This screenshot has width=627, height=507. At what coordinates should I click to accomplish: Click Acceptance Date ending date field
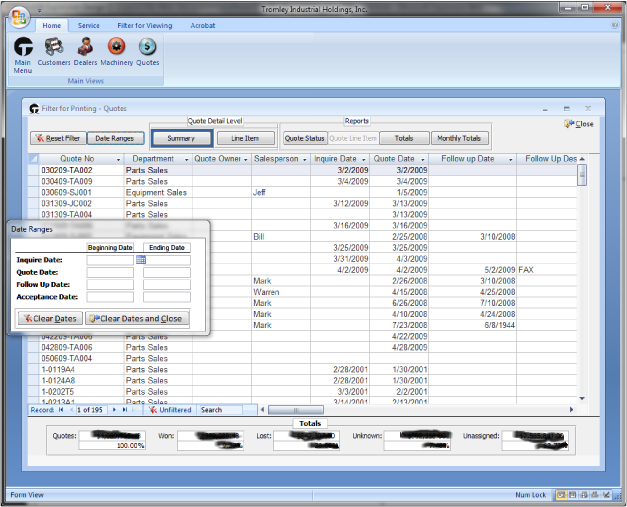167,297
